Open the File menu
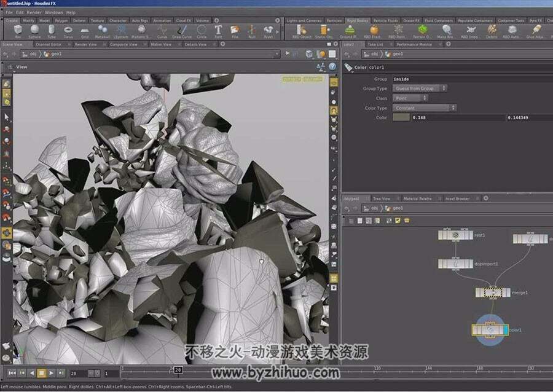Image resolution: width=553 pixels, height=392 pixels. [x=9, y=12]
